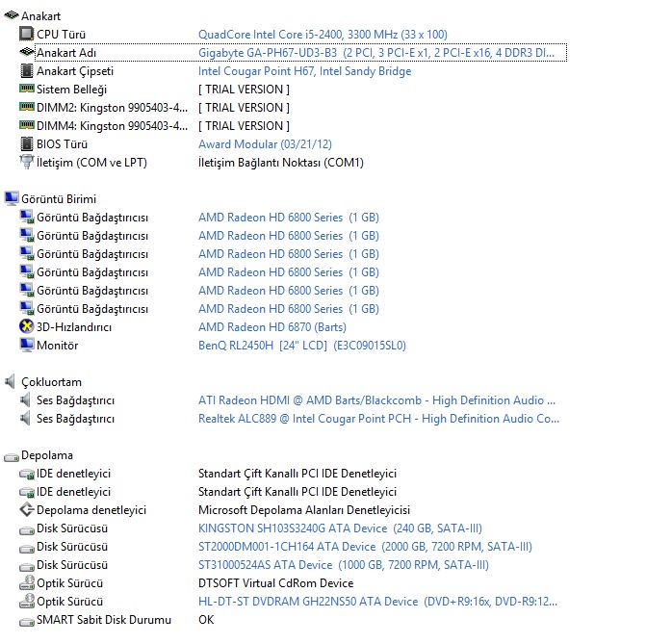The width and height of the screenshot is (646, 644).
Task: Click optical drive icon of HL-DT-ST DVDRAM row
Action: (x=27, y=601)
